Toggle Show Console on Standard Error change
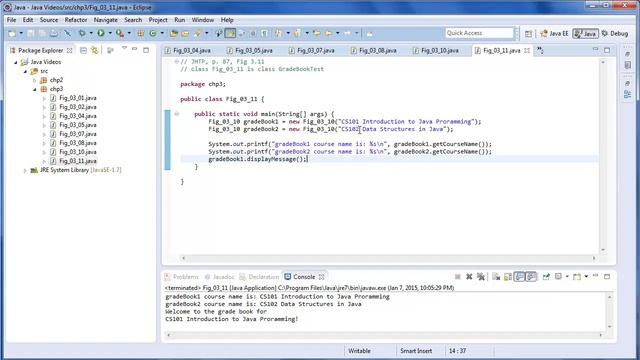The image size is (640, 360). click(x=531, y=277)
